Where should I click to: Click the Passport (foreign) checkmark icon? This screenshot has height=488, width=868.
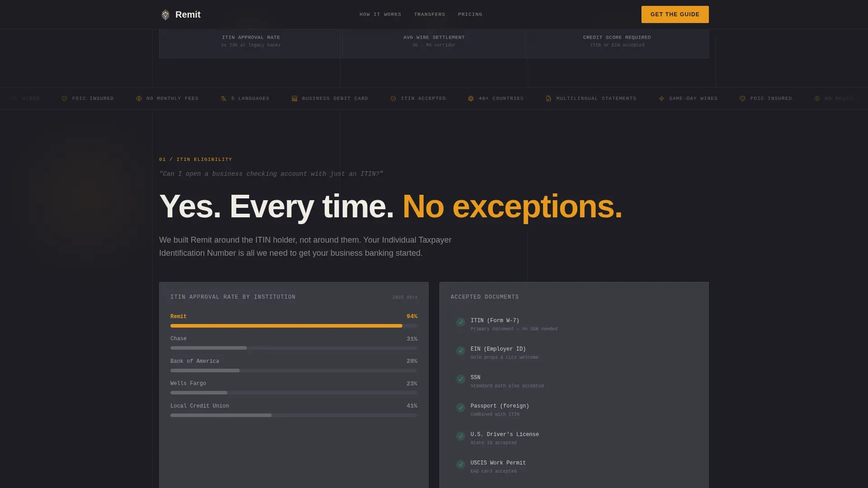tap(461, 408)
